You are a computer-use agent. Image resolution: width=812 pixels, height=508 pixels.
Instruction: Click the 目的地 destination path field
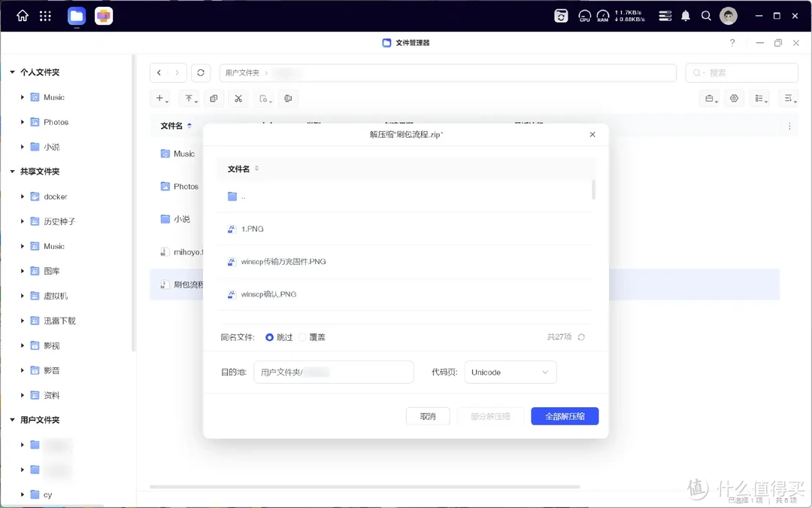pyautogui.click(x=333, y=373)
